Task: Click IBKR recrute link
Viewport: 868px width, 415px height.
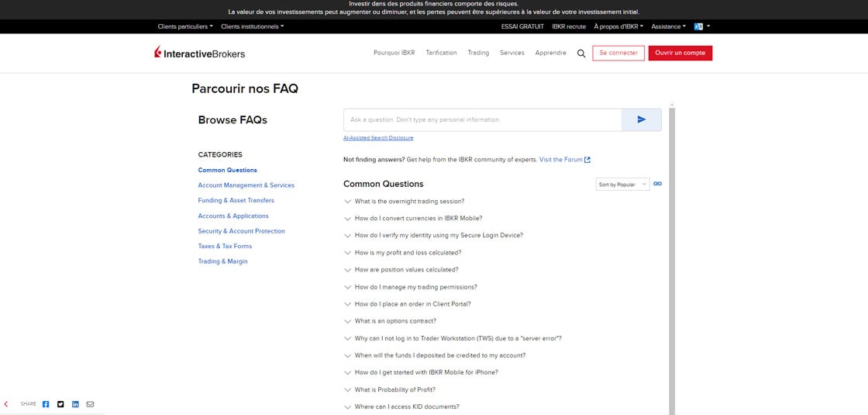Action: (x=569, y=26)
